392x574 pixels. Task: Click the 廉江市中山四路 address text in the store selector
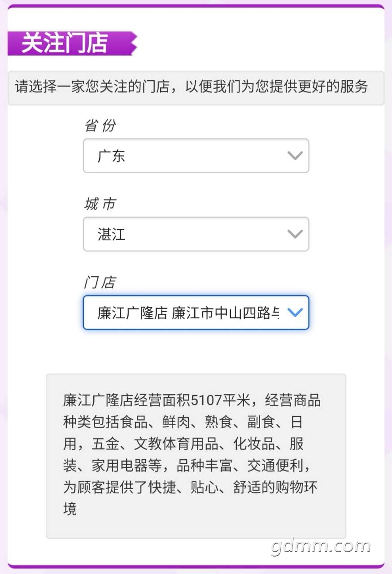point(225,313)
